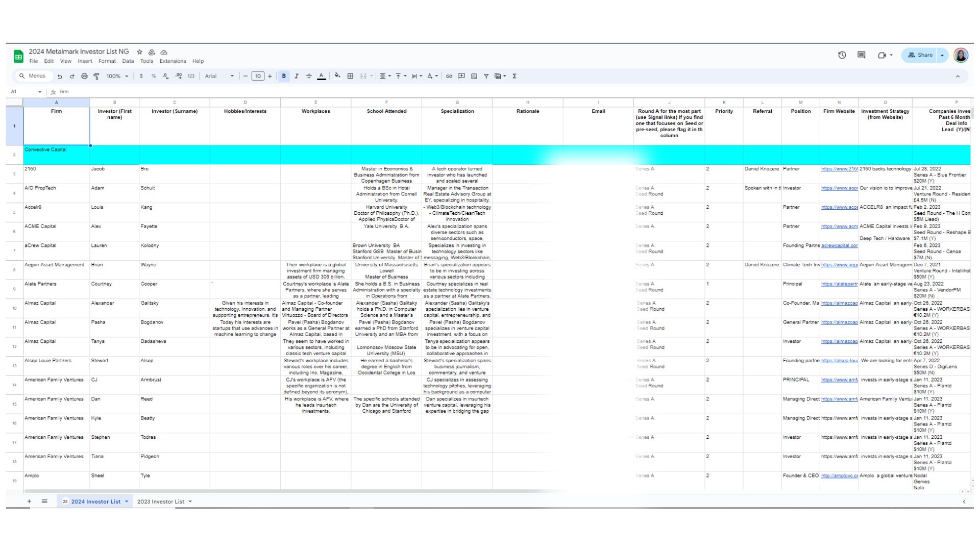Open the zoom level dropdown
The width and height of the screenshot is (980, 551).
point(117,77)
